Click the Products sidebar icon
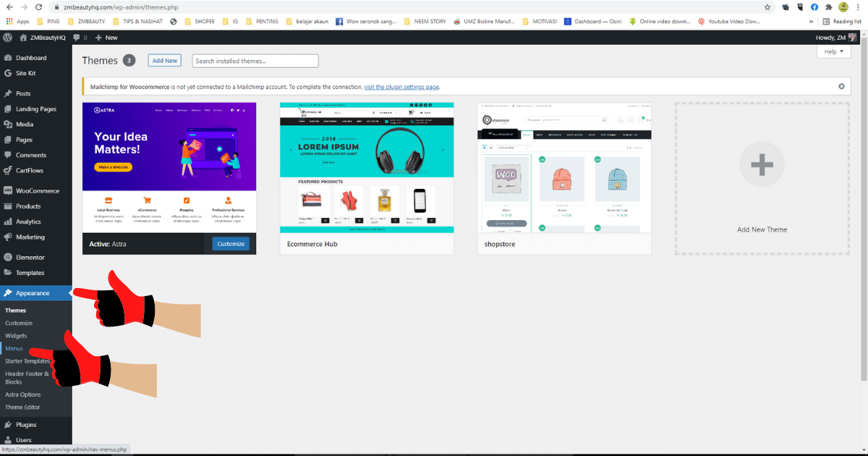This screenshot has height=456, width=868. click(x=7, y=206)
